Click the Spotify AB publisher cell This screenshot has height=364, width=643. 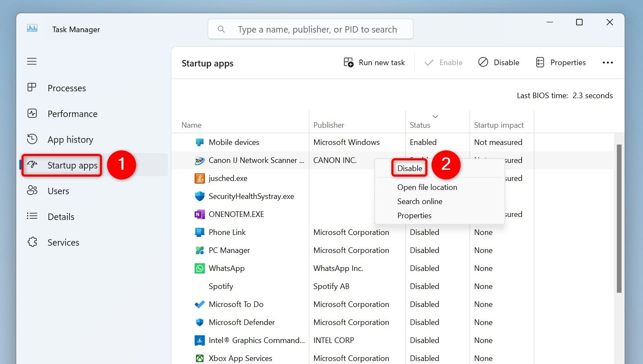[x=331, y=286]
